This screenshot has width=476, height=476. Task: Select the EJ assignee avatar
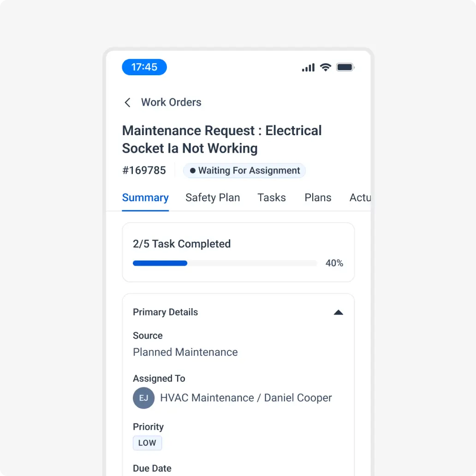point(143,398)
